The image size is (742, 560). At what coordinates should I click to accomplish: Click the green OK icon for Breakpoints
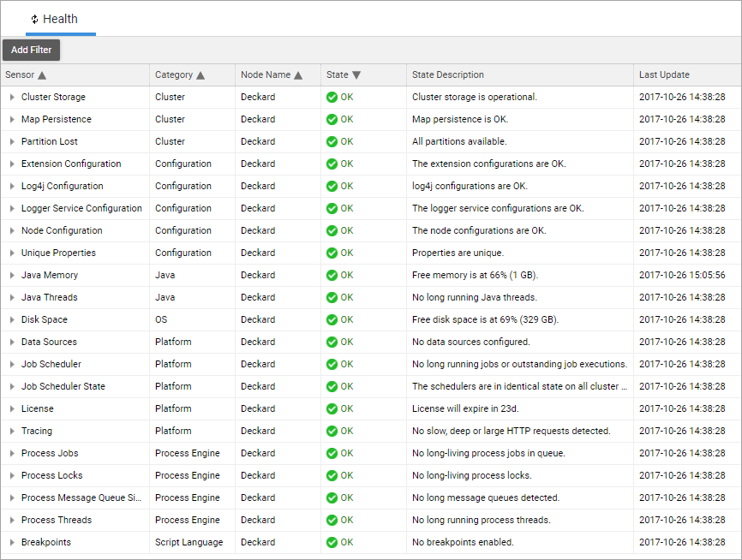pos(332,542)
